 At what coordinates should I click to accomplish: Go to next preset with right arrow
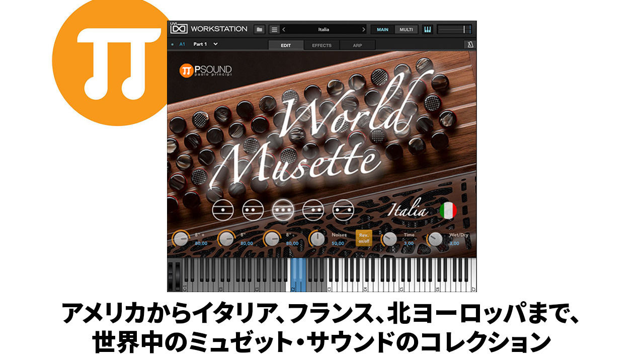364,30
